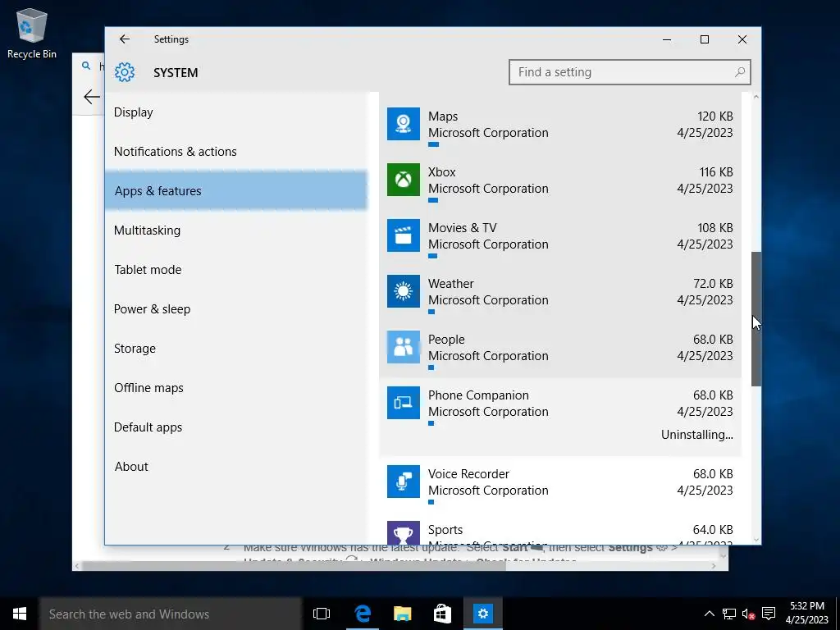Click the Voice Recorder app icon
The image size is (840, 630).
tap(404, 481)
